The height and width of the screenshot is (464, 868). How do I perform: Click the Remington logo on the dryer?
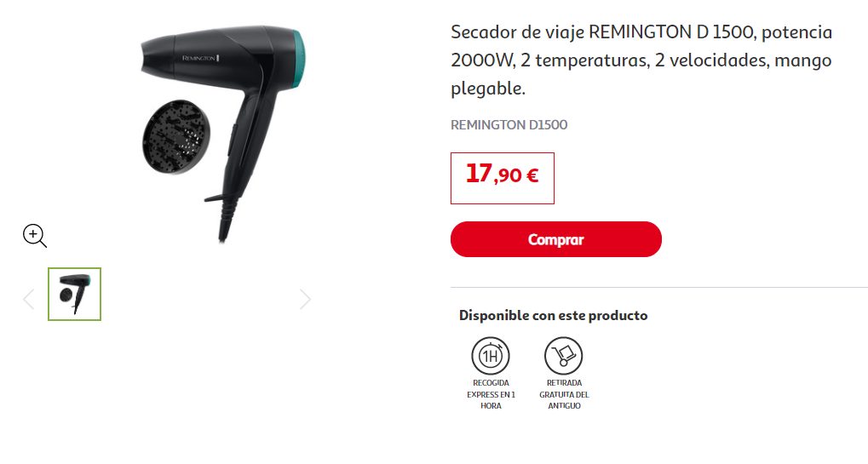click(x=200, y=58)
